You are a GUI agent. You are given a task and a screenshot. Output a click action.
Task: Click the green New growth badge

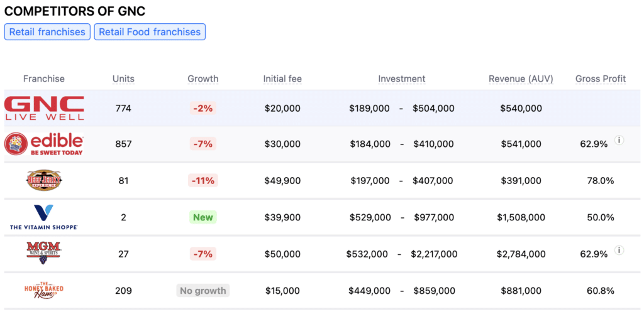[x=203, y=217]
